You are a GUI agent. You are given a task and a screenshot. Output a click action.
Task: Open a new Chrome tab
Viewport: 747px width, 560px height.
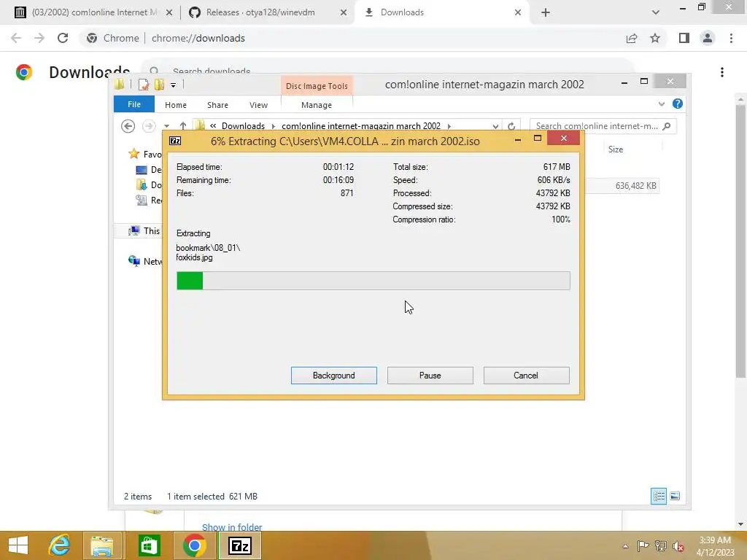(546, 12)
